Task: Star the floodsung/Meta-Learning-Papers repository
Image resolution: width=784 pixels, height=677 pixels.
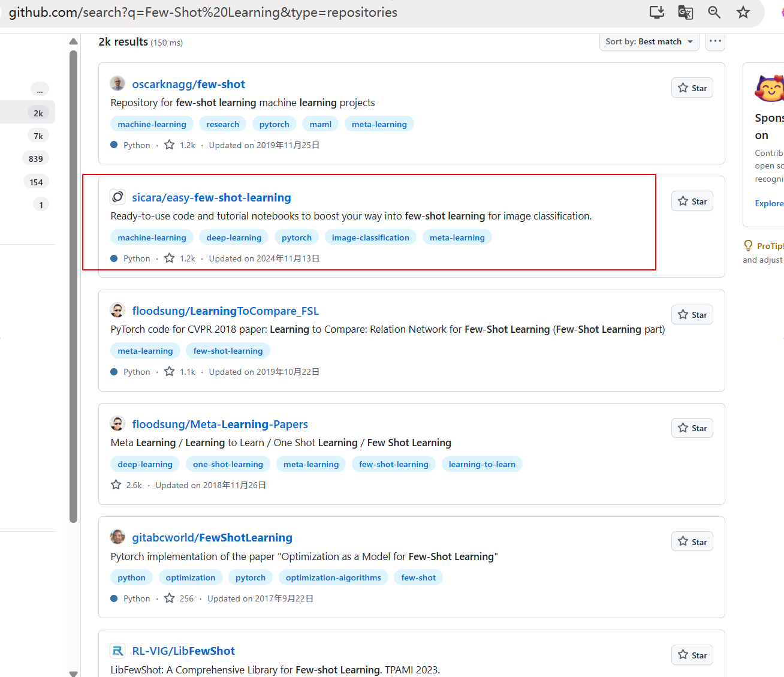Action: 692,428
